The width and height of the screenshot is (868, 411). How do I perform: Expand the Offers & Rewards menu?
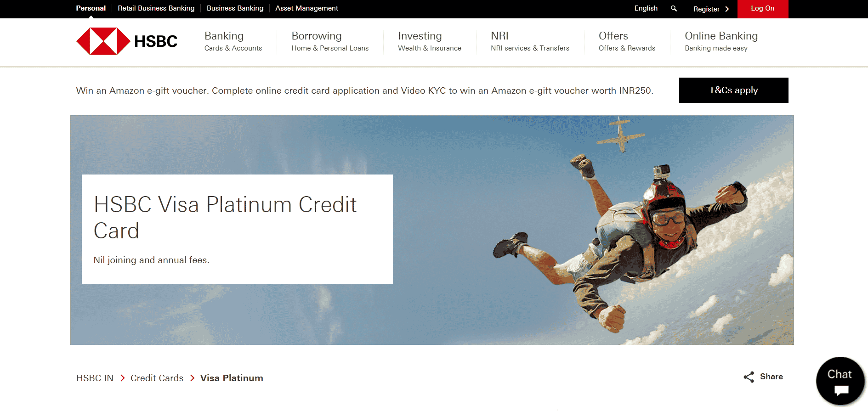click(627, 41)
